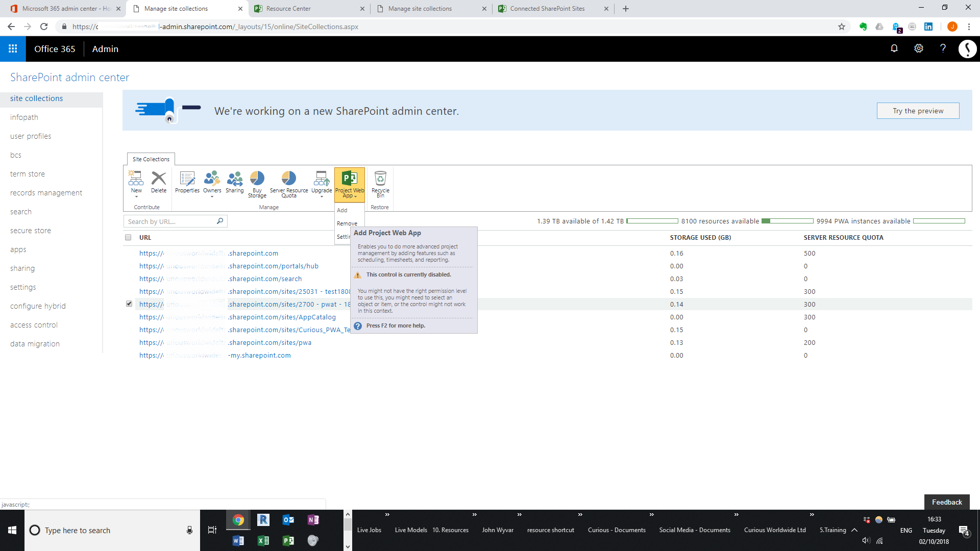The image size is (980, 551).
Task: Click the search magnifier in URL box
Action: pyautogui.click(x=220, y=221)
